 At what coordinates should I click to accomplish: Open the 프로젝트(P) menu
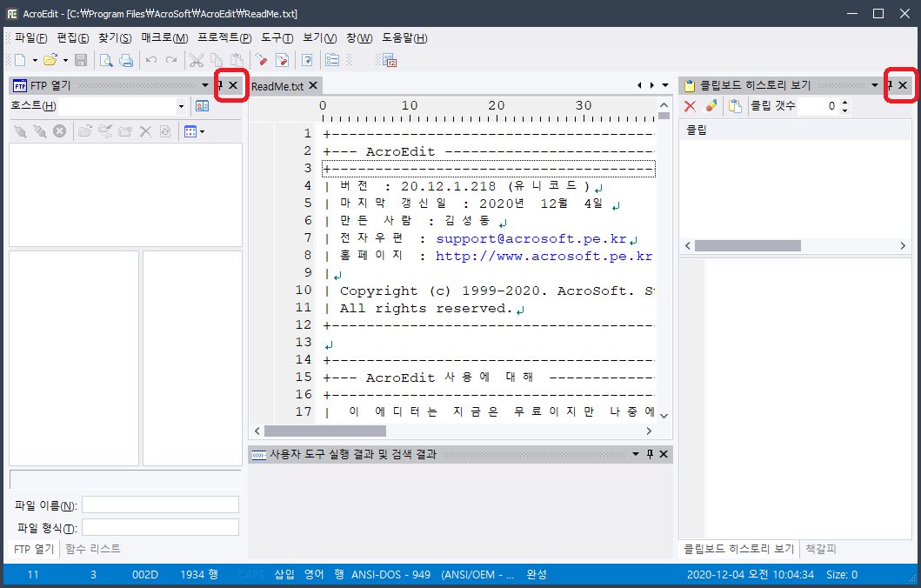[x=224, y=38]
